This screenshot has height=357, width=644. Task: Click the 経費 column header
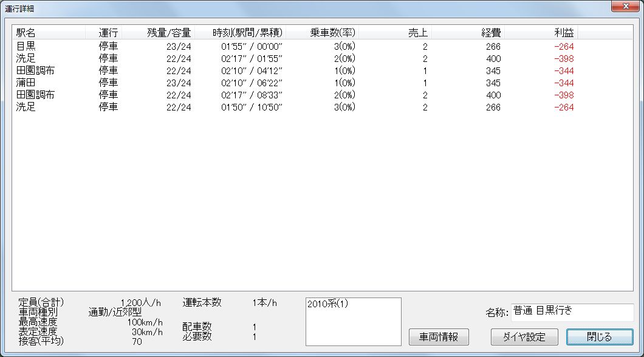(468, 32)
